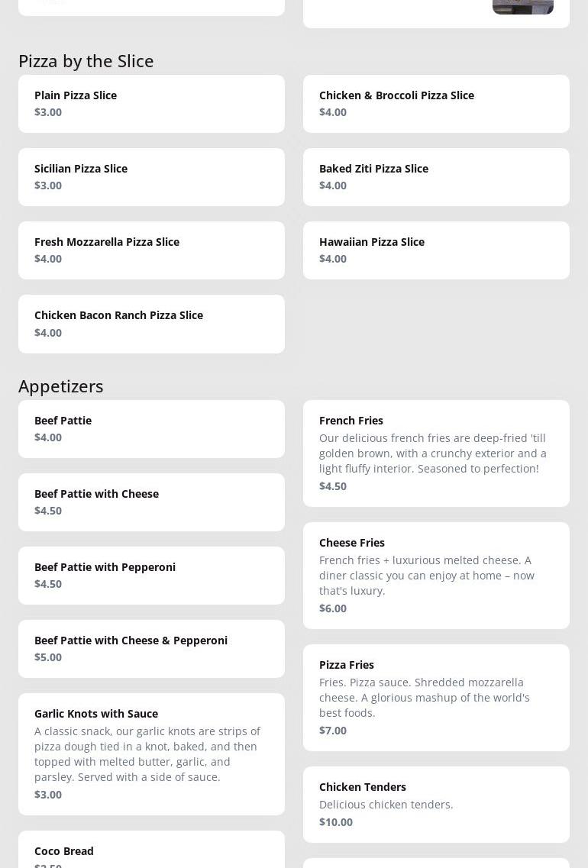Choose the Chicken Tenders item
The image size is (588, 868).
pyautogui.click(x=436, y=805)
